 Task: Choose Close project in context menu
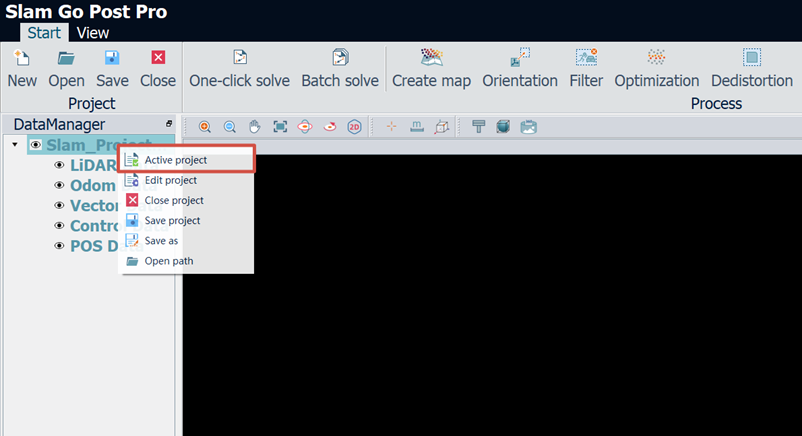pos(186,200)
